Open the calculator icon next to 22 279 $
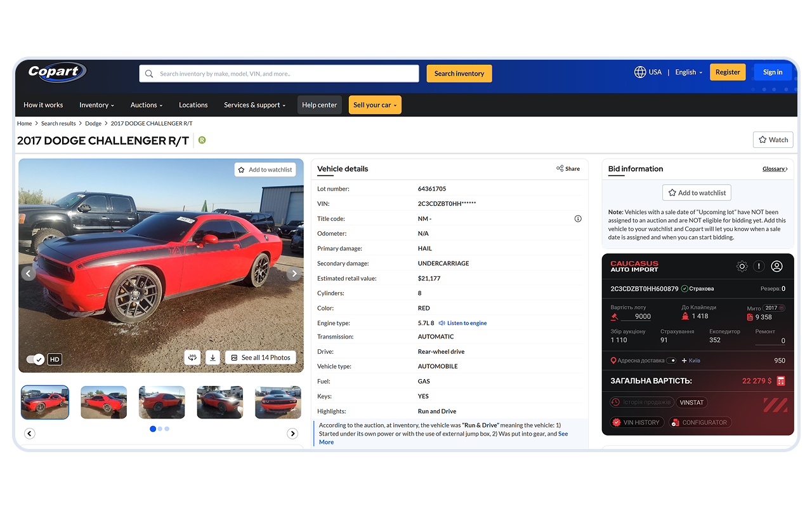The width and height of the screenshot is (812, 508). [782, 380]
